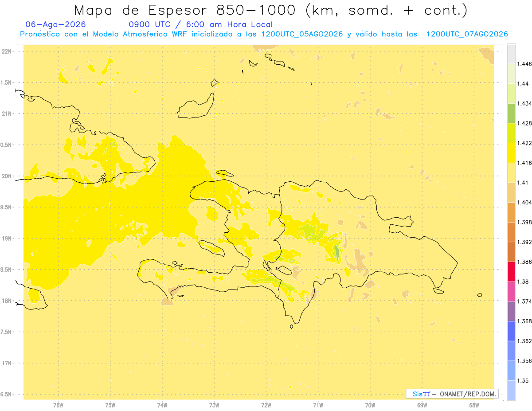Pick the pink legend swatch between 1.374 and 1.38

[x=511, y=291]
